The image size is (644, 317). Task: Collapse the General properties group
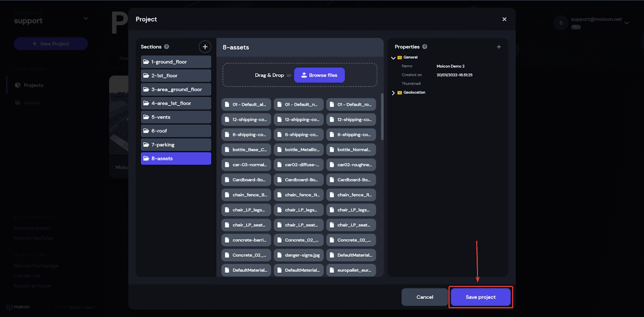coord(393,58)
